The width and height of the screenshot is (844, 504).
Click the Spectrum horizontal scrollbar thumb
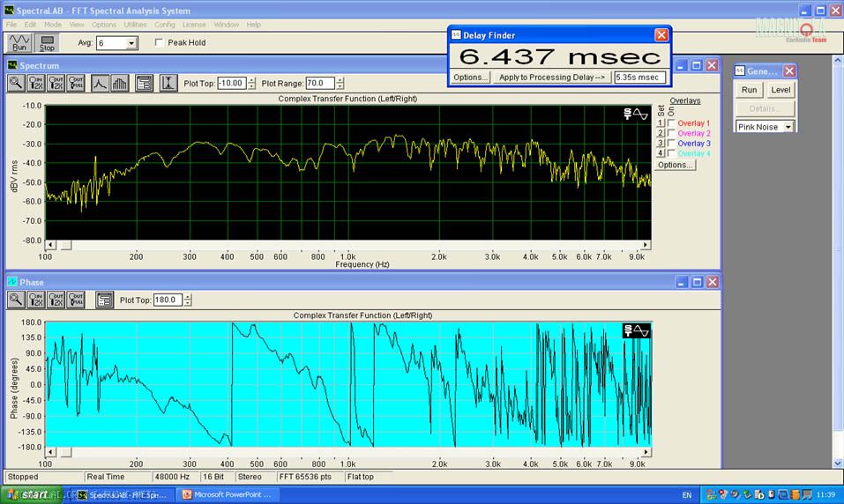point(65,245)
